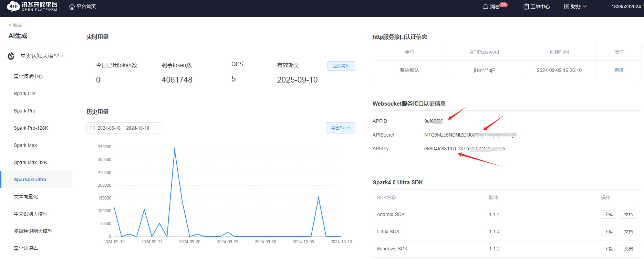Viewport: 644px width, 259px height.
Task: Click the APIKey value
Action: click(x=465, y=149)
